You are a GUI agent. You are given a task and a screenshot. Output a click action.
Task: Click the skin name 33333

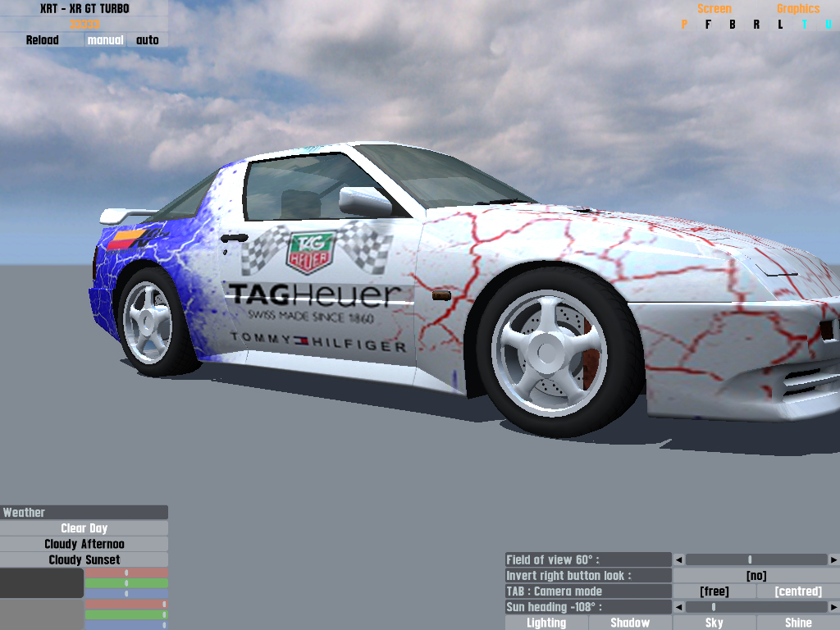[x=84, y=24]
